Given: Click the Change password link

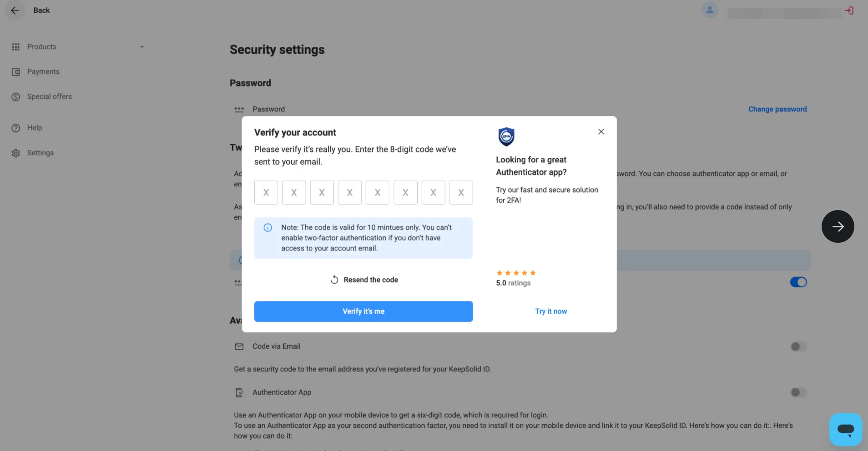Looking at the screenshot, I should (777, 109).
